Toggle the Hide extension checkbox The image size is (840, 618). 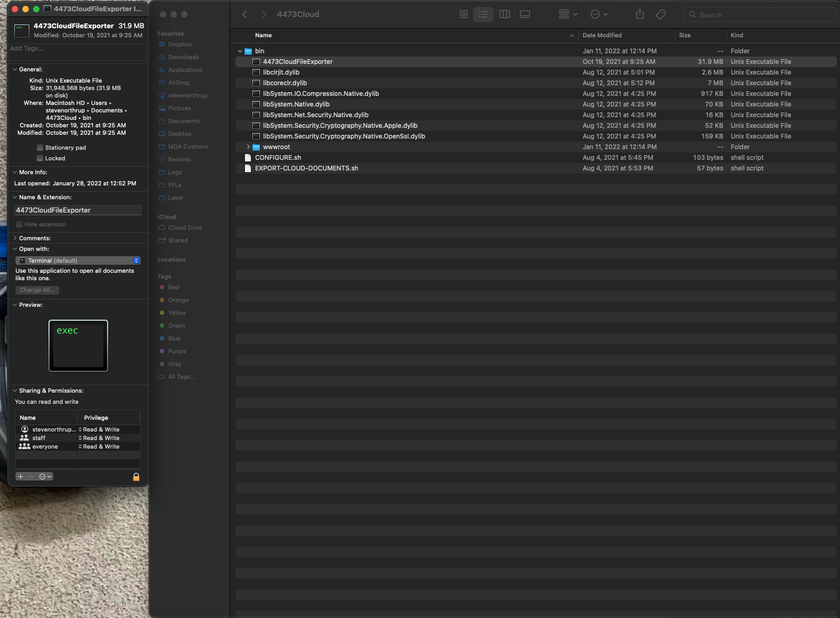(19, 224)
